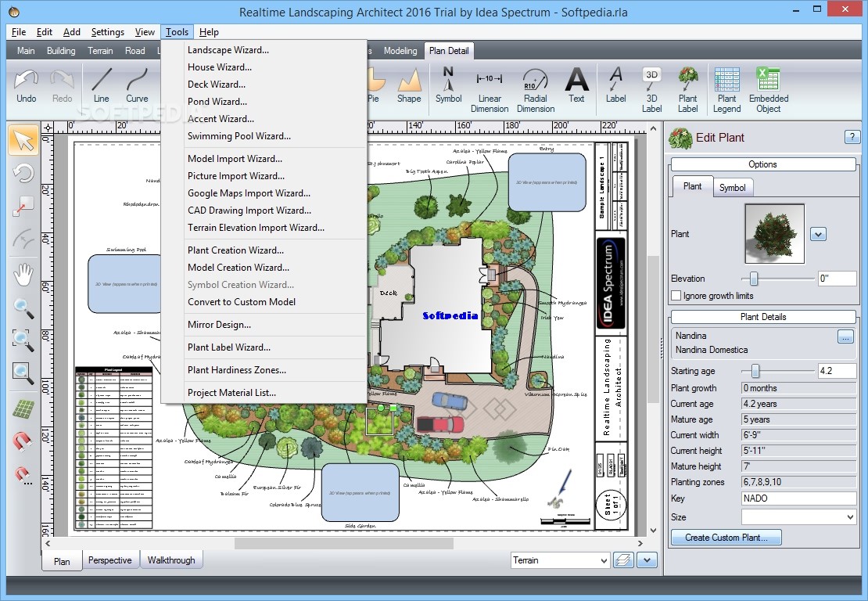Activate the selection arrow tool
This screenshot has width=868, height=601.
[x=23, y=140]
